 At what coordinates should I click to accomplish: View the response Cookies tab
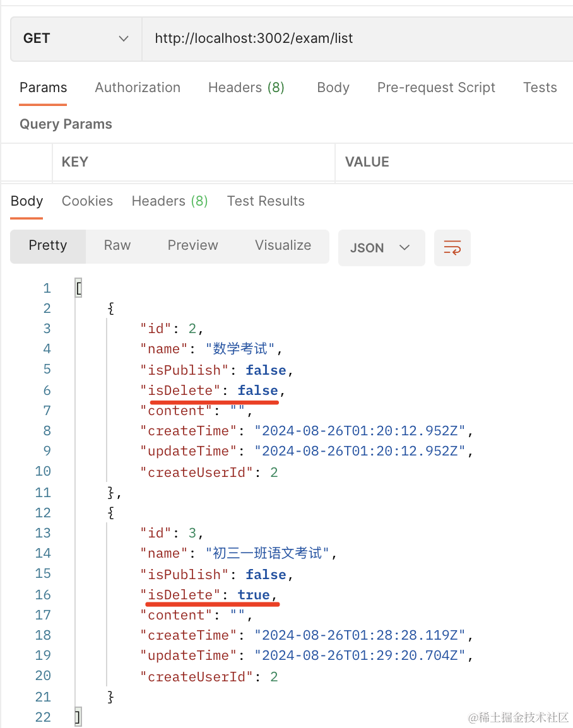87,201
